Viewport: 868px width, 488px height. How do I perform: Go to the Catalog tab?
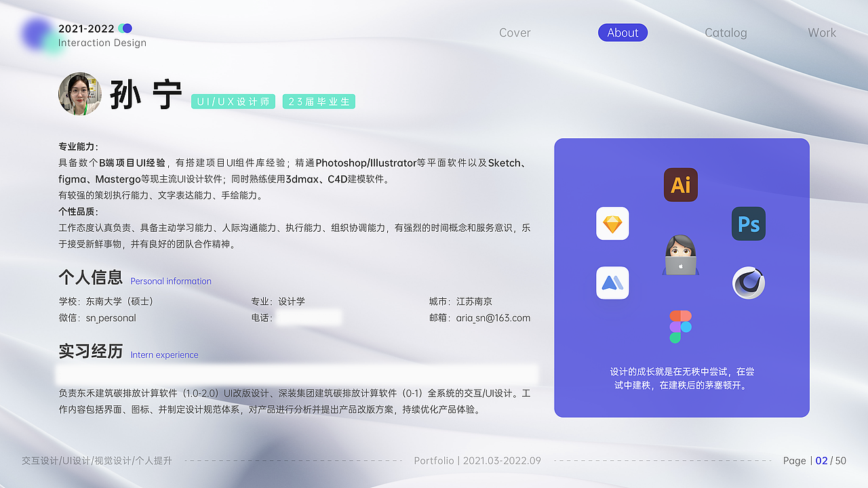click(x=726, y=33)
